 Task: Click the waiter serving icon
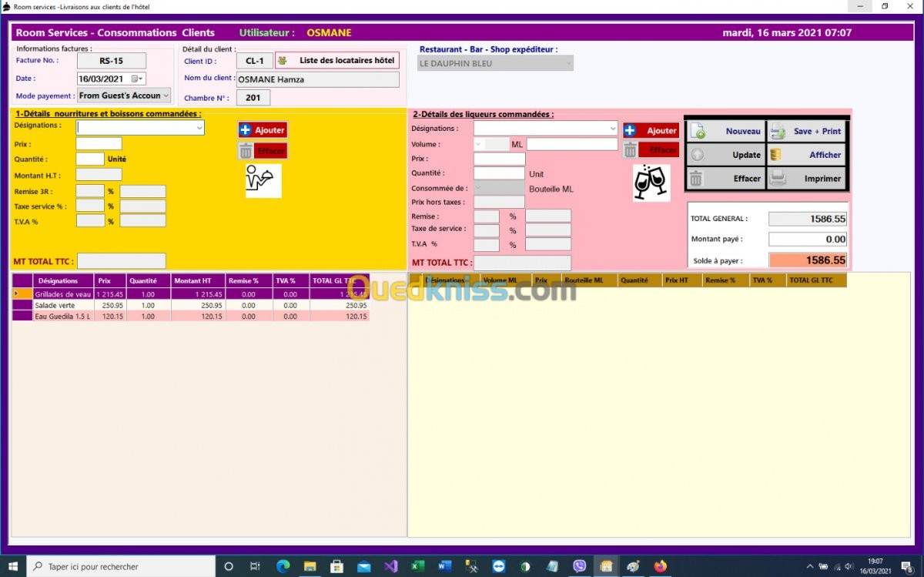point(263,180)
